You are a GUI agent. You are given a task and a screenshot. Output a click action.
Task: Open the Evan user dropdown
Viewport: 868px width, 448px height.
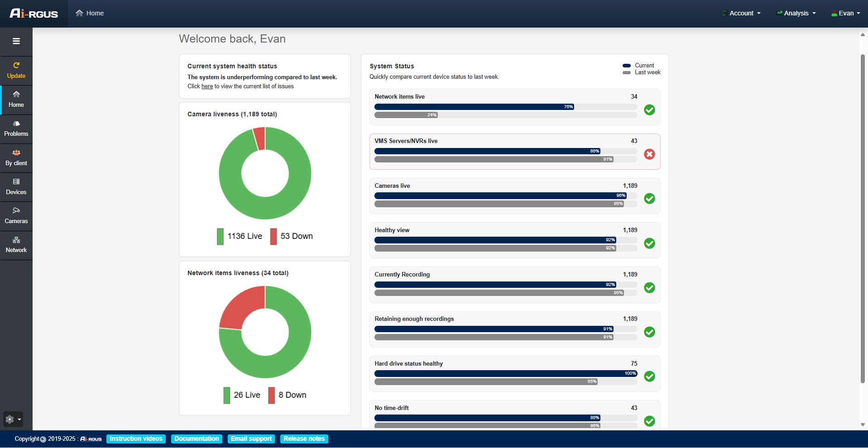[x=845, y=13]
